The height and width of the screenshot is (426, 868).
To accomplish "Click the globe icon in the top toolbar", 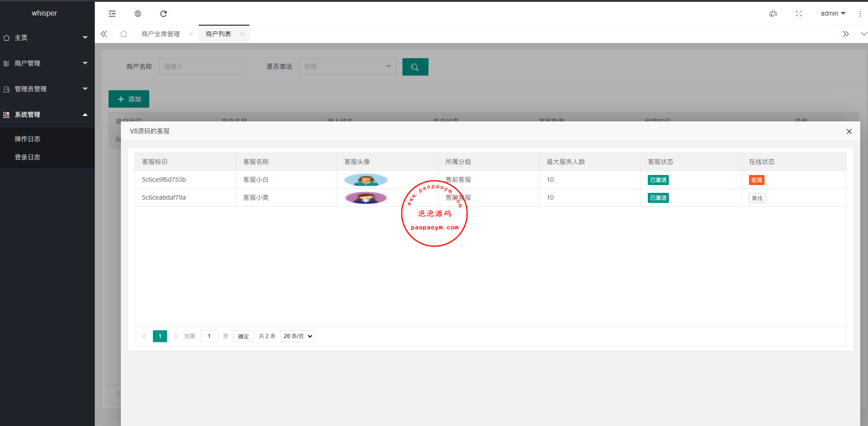I will [138, 14].
